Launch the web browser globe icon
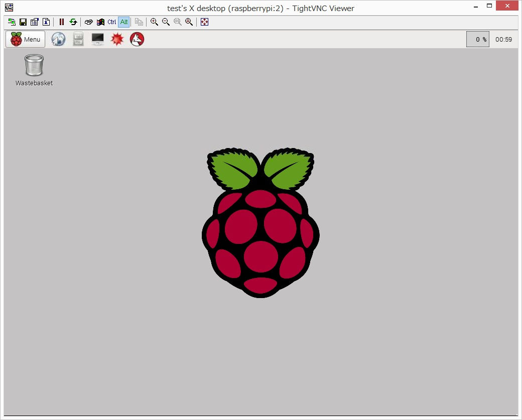The image size is (522, 420). [59, 39]
